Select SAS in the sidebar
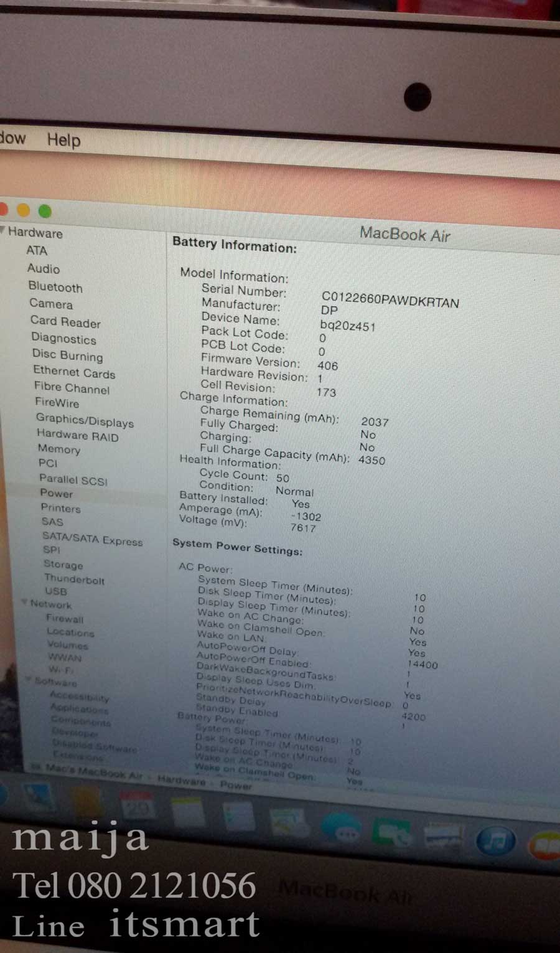 [x=52, y=522]
